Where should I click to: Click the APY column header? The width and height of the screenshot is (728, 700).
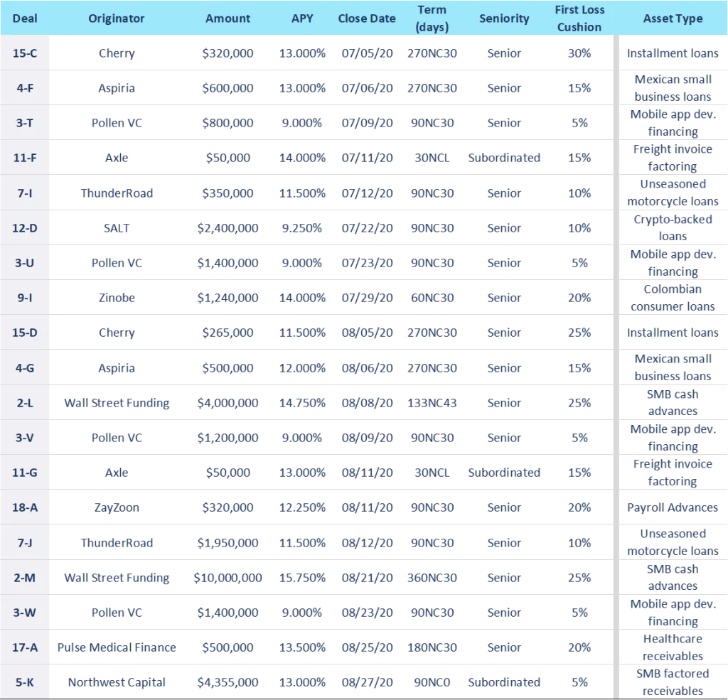click(x=302, y=18)
